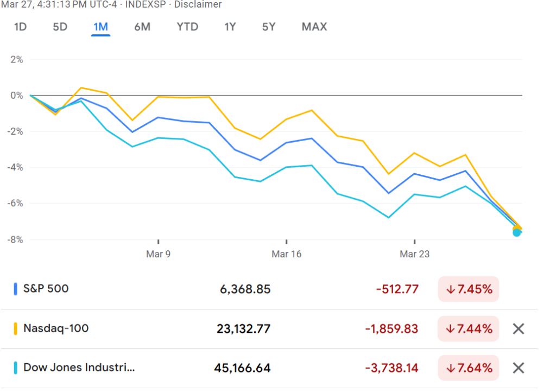This screenshot has width=556, height=392.
Task: Select the 6M chart range
Action: 142,27
